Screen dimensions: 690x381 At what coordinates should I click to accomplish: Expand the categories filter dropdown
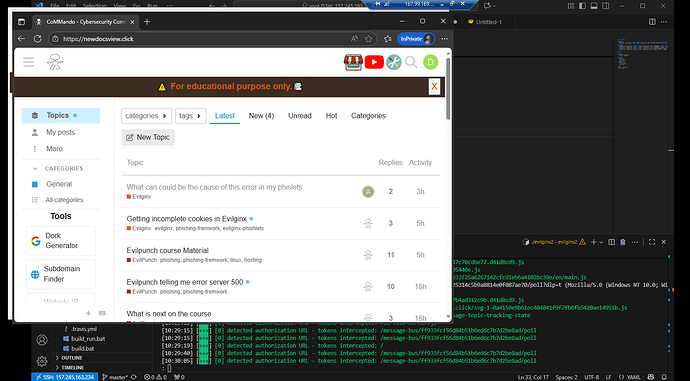pos(146,116)
